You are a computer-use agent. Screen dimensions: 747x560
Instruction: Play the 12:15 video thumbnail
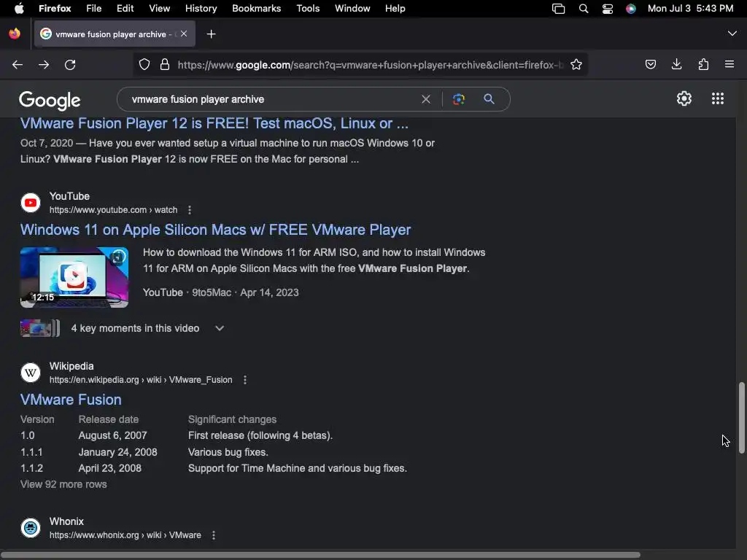[74, 277]
